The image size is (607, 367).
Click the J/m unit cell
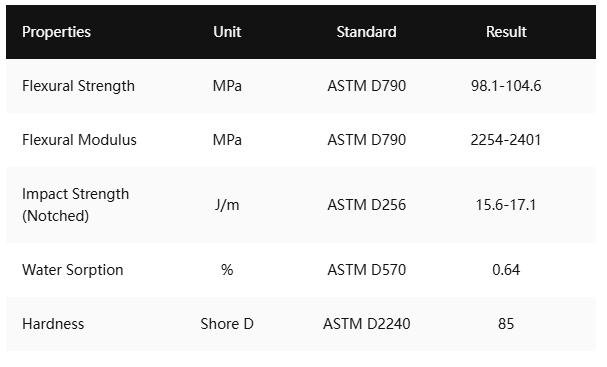click(227, 204)
